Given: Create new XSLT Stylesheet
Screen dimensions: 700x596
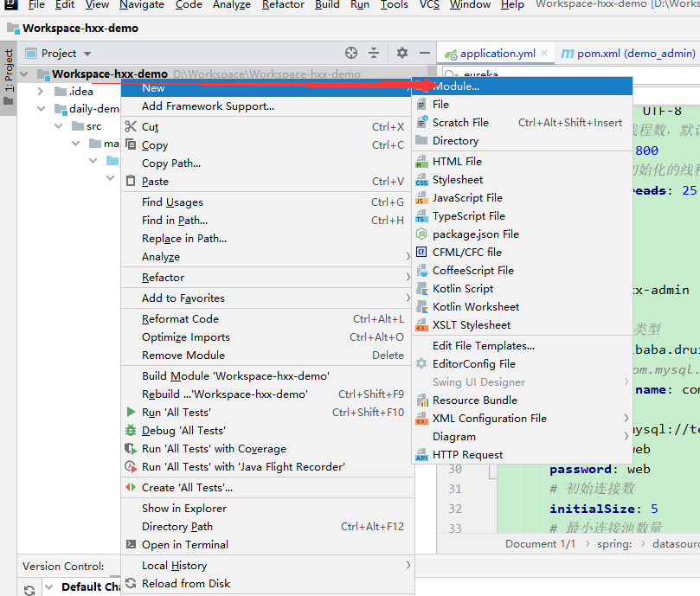Looking at the screenshot, I should [523, 325].
